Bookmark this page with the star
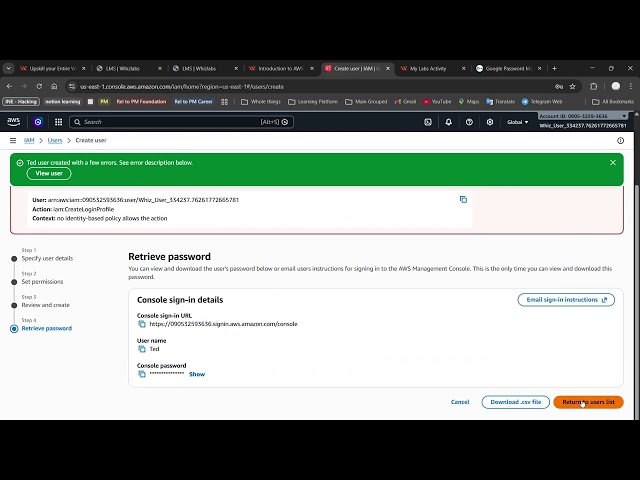Image resolution: width=640 pixels, height=480 pixels. pos(573,87)
